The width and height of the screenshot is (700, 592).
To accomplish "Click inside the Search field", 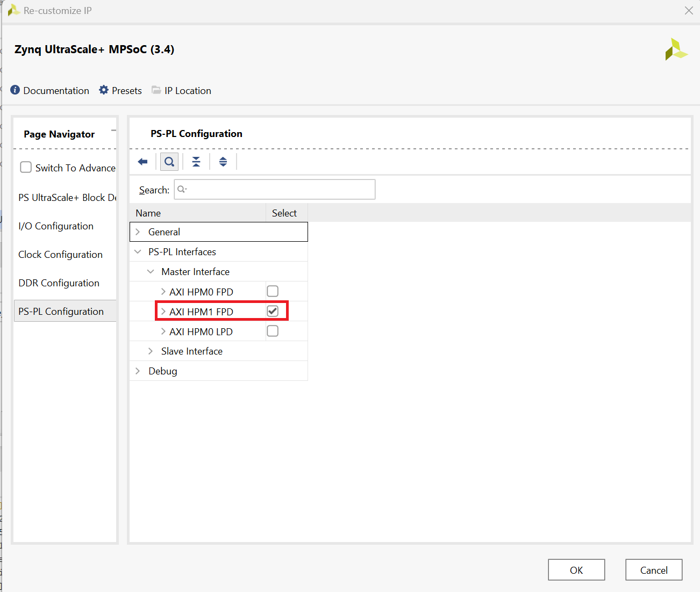I will coord(275,189).
